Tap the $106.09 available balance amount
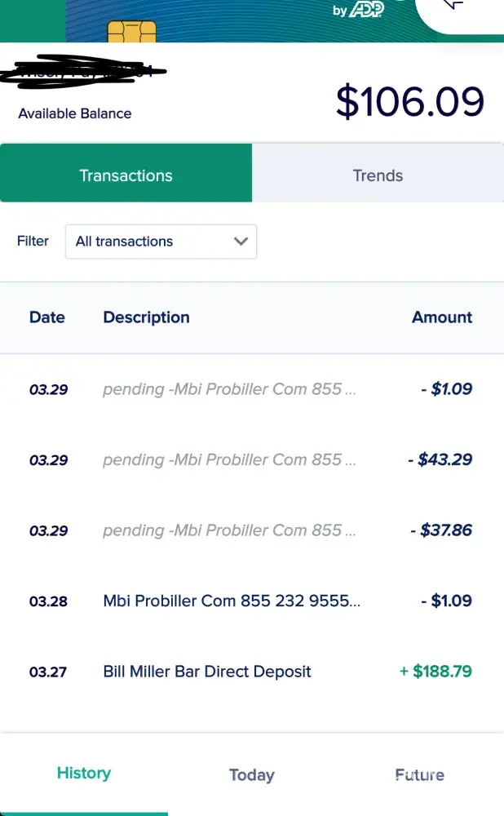The width and height of the screenshot is (504, 816). pyautogui.click(x=410, y=101)
